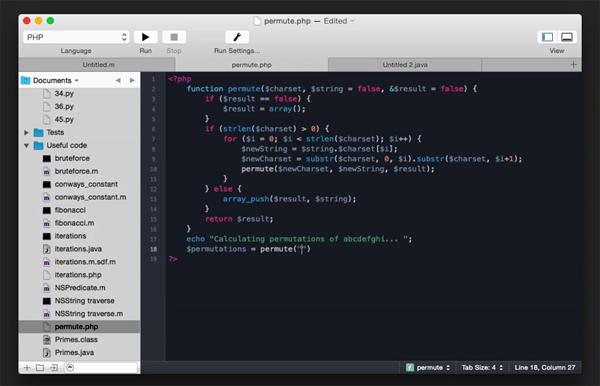
Task: Click the echo statement on line 17
Action: pyautogui.click(x=299, y=239)
